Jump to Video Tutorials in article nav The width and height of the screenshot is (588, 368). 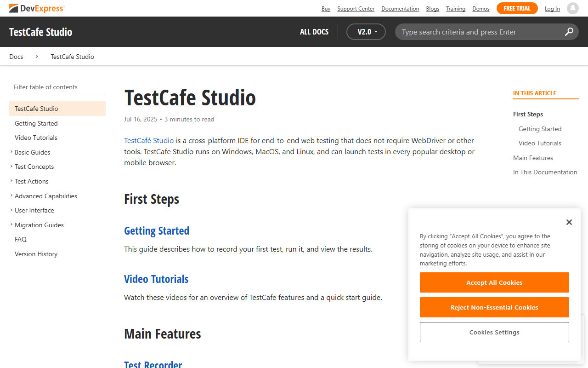point(540,143)
